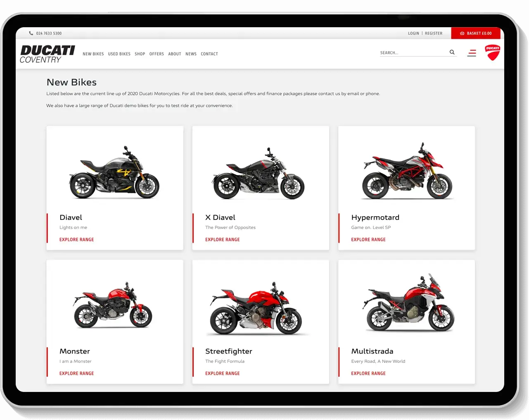The image size is (529, 420).
Task: Explore the Streetfighter range
Action: (x=223, y=373)
